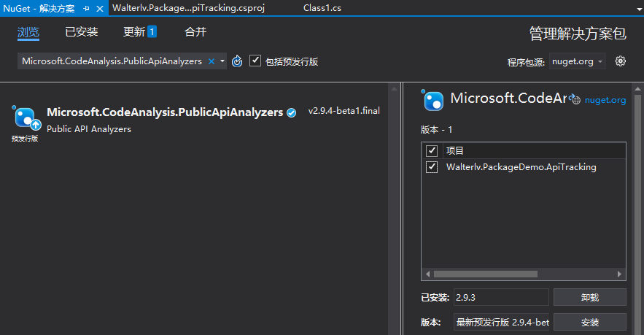The image size is (644, 335).
Task: Toggle 包括预发行版 checkbox
Action: point(255,61)
